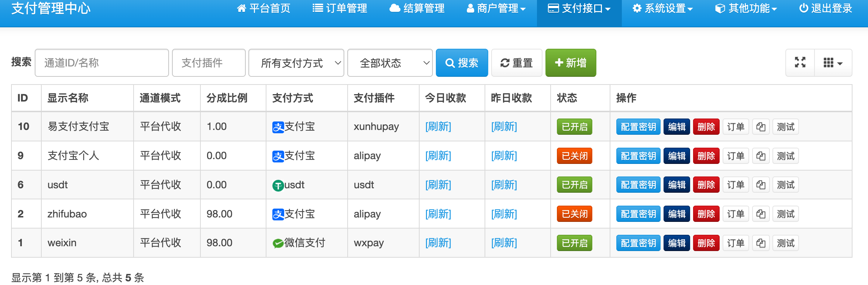
Task: Click the copy icon in the usdt row
Action: [x=761, y=185]
